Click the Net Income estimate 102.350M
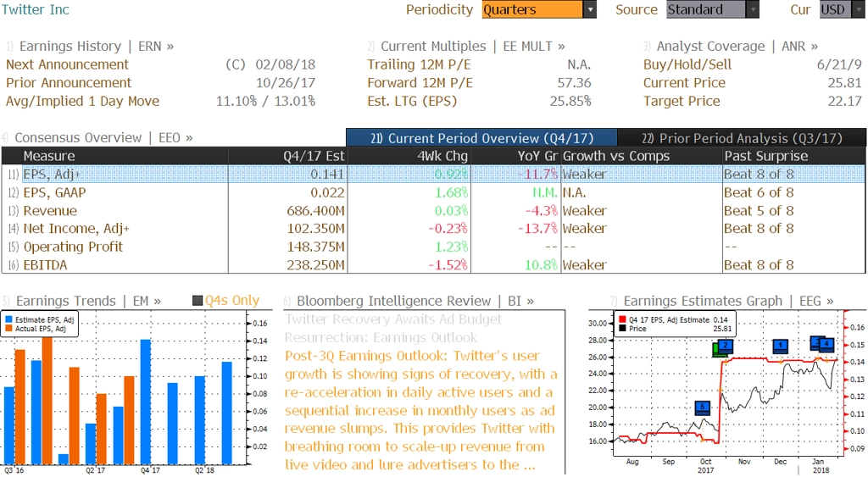Viewport: 868px width, 477px height. click(315, 229)
